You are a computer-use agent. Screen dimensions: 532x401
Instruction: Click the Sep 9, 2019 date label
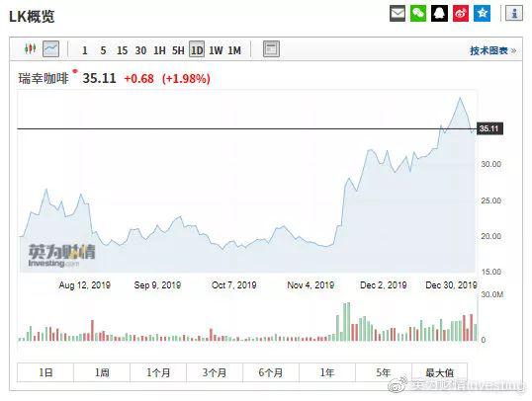coord(157,285)
